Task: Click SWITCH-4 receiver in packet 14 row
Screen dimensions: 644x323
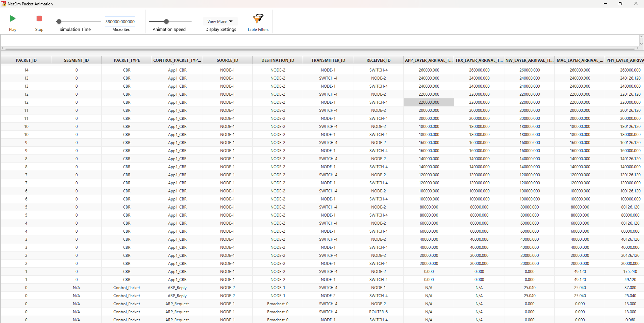Action: click(379, 70)
